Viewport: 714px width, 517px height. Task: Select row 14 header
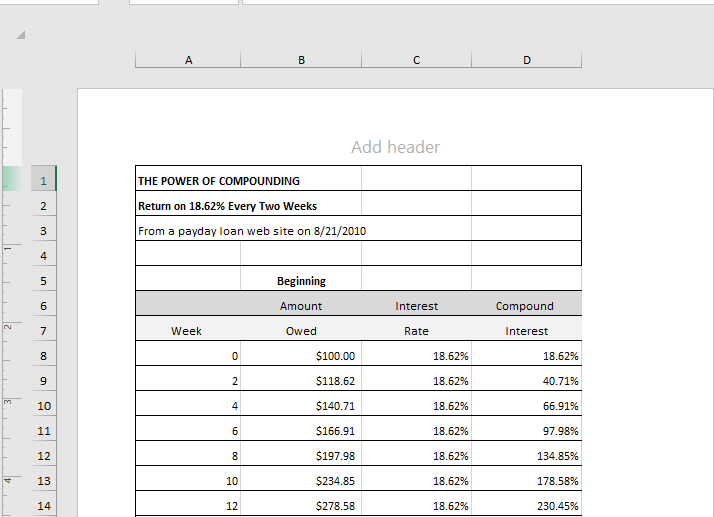(x=43, y=504)
